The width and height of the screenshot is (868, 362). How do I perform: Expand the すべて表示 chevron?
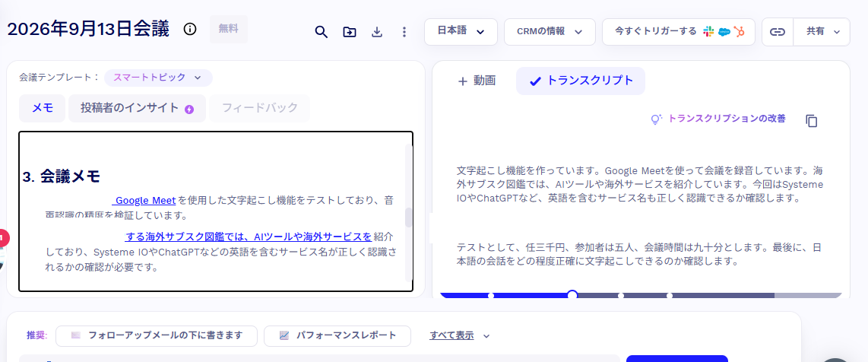486,336
